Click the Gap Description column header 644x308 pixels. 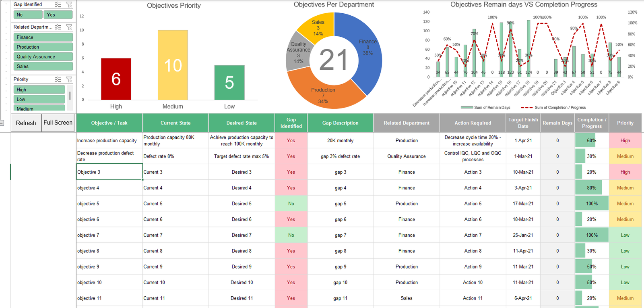pyautogui.click(x=340, y=123)
